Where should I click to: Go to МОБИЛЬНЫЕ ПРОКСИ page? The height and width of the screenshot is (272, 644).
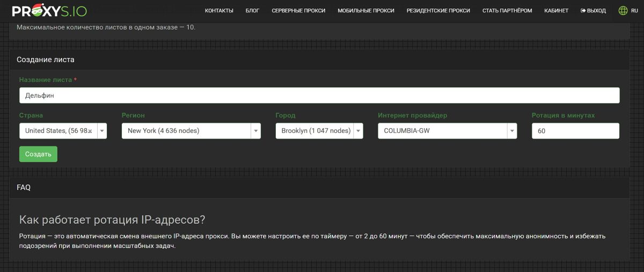366,11
